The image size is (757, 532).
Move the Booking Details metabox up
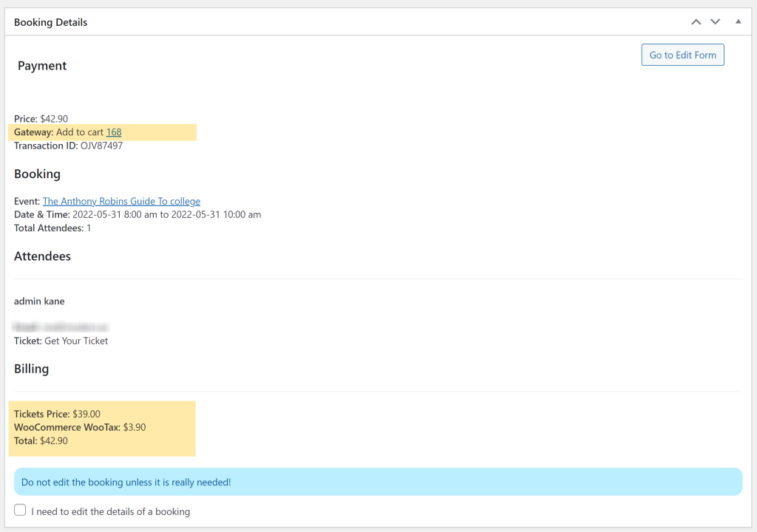click(x=696, y=21)
